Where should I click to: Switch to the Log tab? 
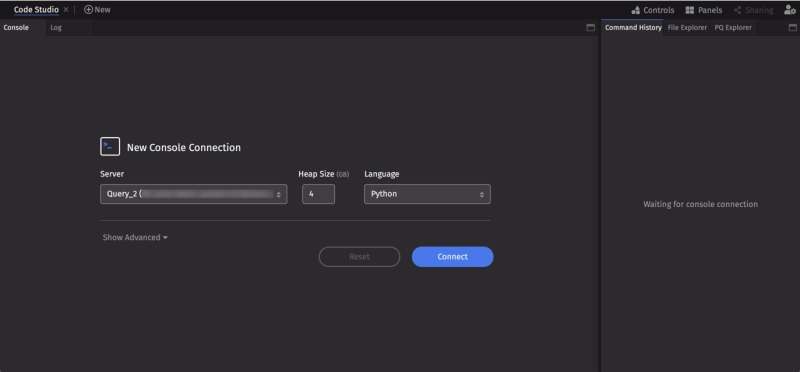click(x=56, y=28)
